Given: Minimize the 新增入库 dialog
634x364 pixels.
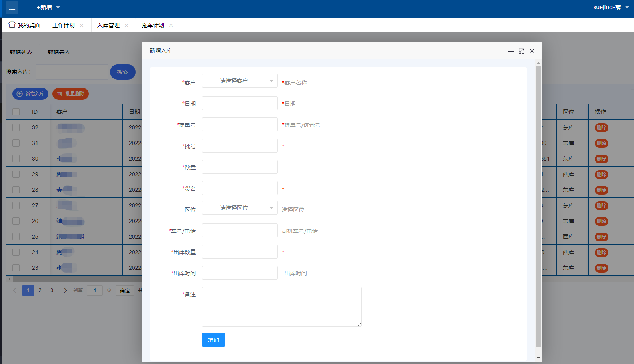Looking at the screenshot, I should tap(511, 51).
